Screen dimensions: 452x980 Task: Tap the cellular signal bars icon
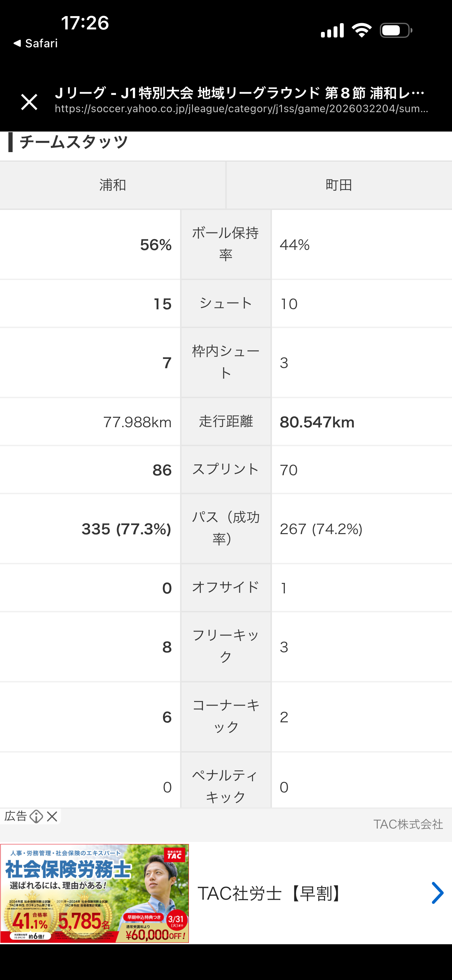click(x=332, y=30)
